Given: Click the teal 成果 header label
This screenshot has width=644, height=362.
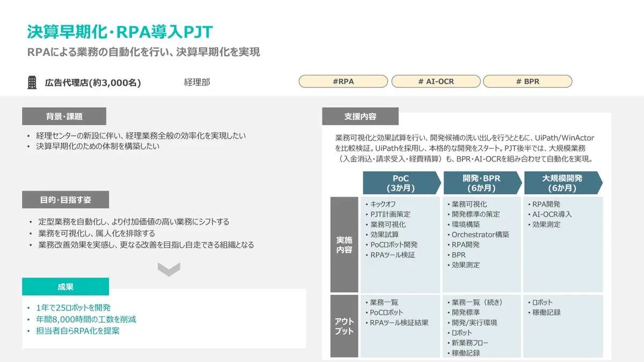Looking at the screenshot, I should pyautogui.click(x=65, y=286).
